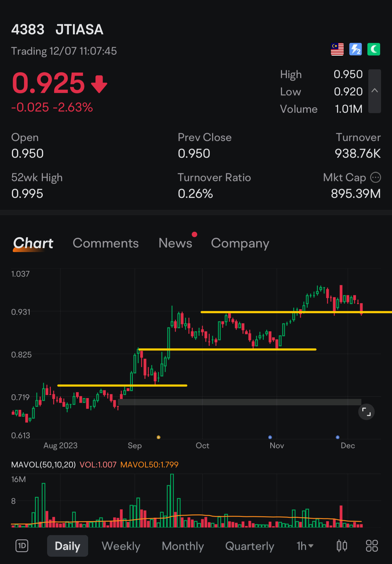Screen dimensions: 392x564
Task: Tap the blue event marker before Dec
Action: pos(337,437)
